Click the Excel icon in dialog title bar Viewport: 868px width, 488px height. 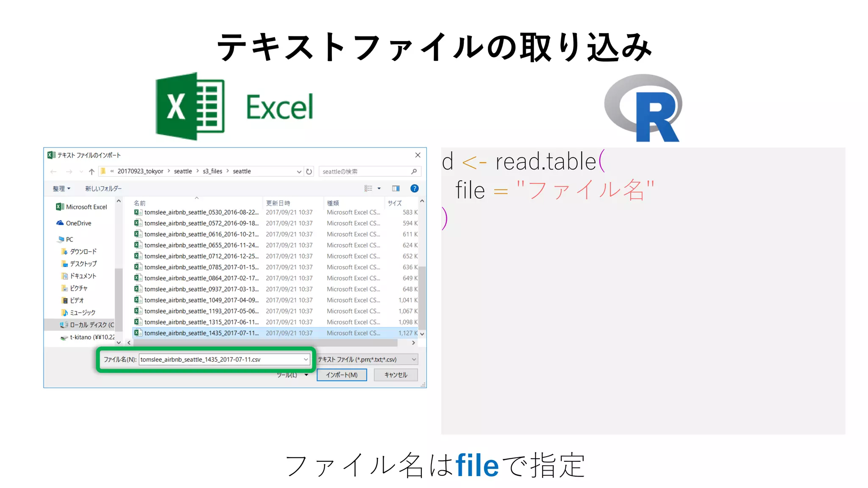coord(51,155)
